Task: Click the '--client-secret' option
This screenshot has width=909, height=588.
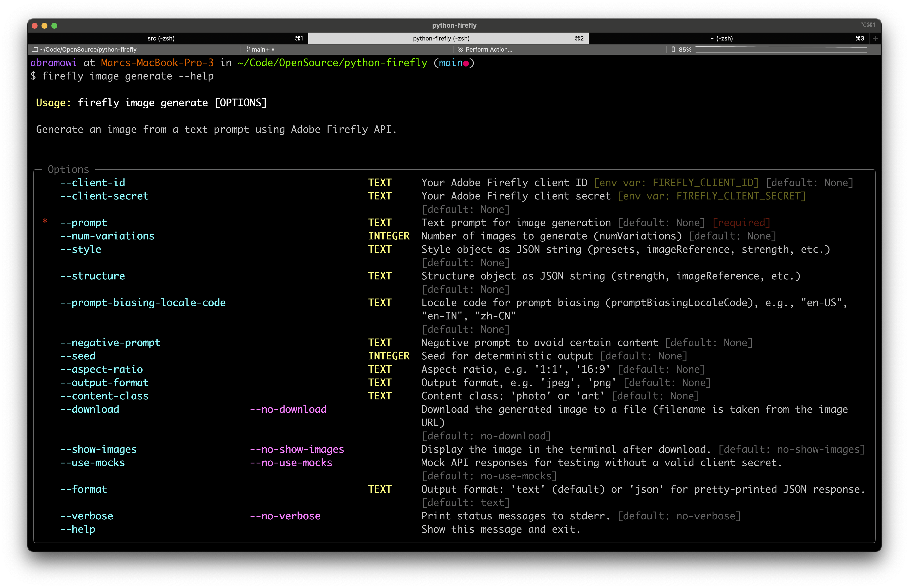Action: pos(104,196)
